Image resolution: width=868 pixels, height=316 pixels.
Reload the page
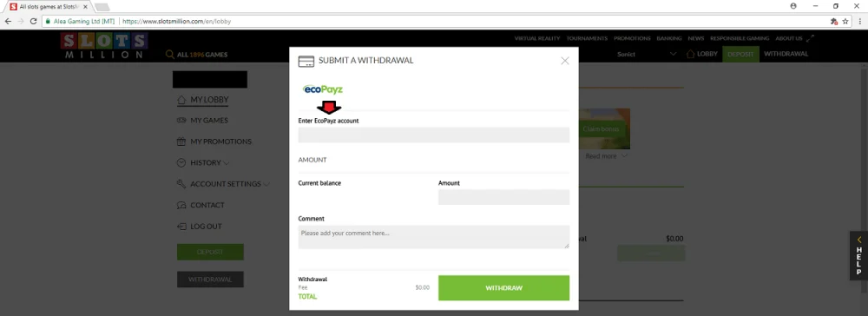[33, 22]
